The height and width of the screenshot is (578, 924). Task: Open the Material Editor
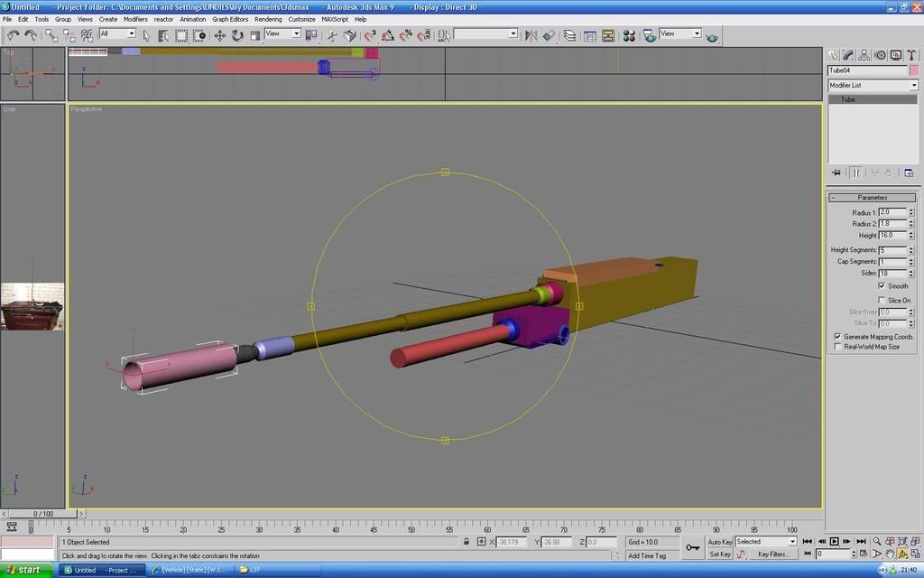click(x=628, y=35)
